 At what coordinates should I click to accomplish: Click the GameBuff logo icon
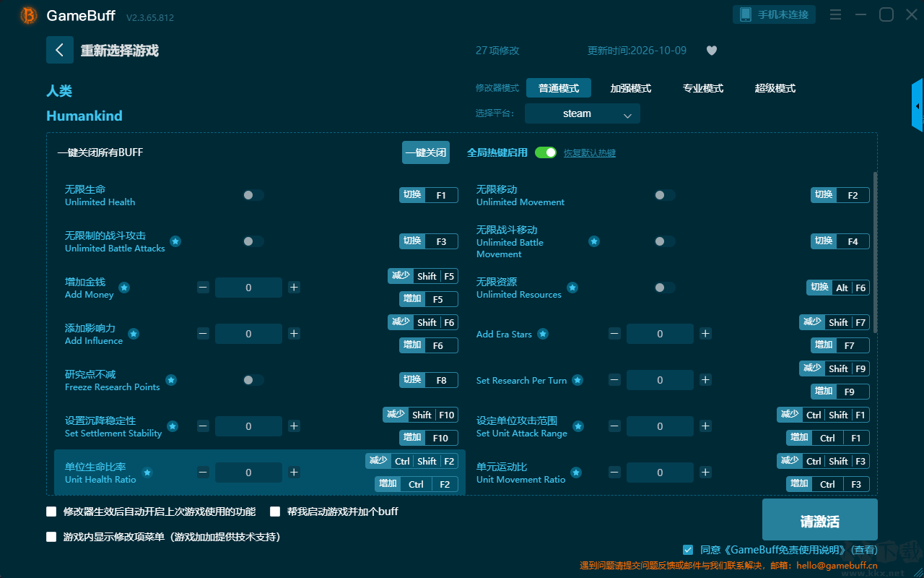(x=29, y=15)
